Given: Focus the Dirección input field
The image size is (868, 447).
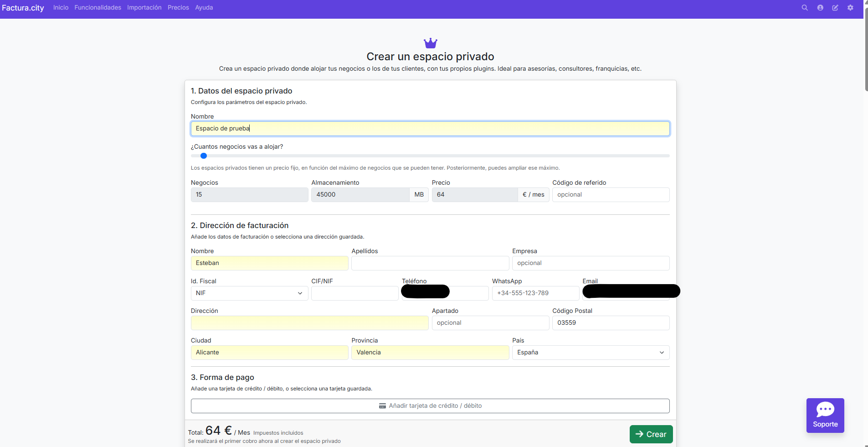Looking at the screenshot, I should (x=309, y=323).
